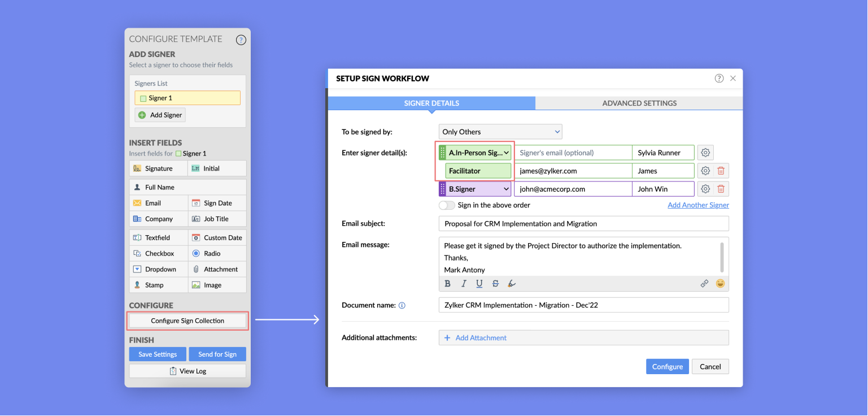Insert the Checkbox field

[159, 253]
